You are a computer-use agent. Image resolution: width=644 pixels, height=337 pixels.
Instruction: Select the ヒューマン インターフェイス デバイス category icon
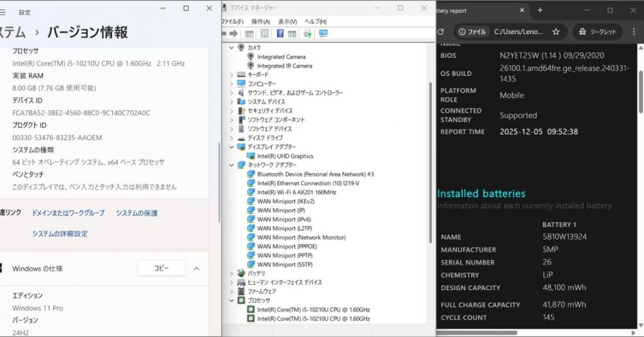241,282
